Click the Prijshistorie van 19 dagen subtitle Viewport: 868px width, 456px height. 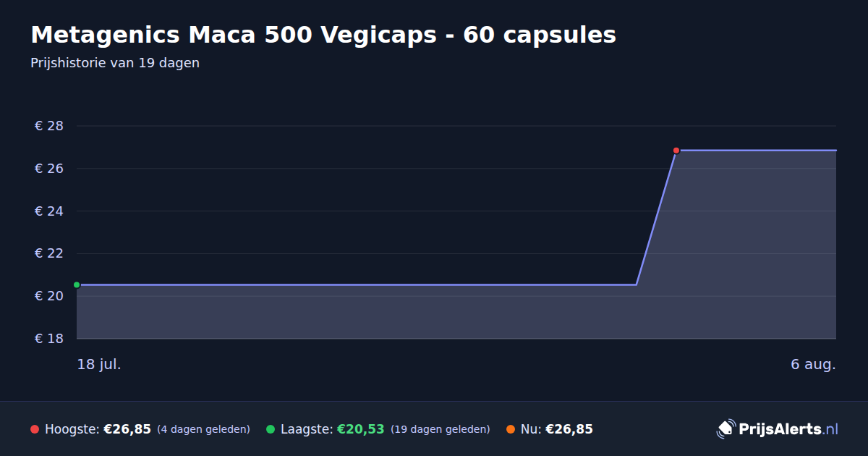[115, 63]
